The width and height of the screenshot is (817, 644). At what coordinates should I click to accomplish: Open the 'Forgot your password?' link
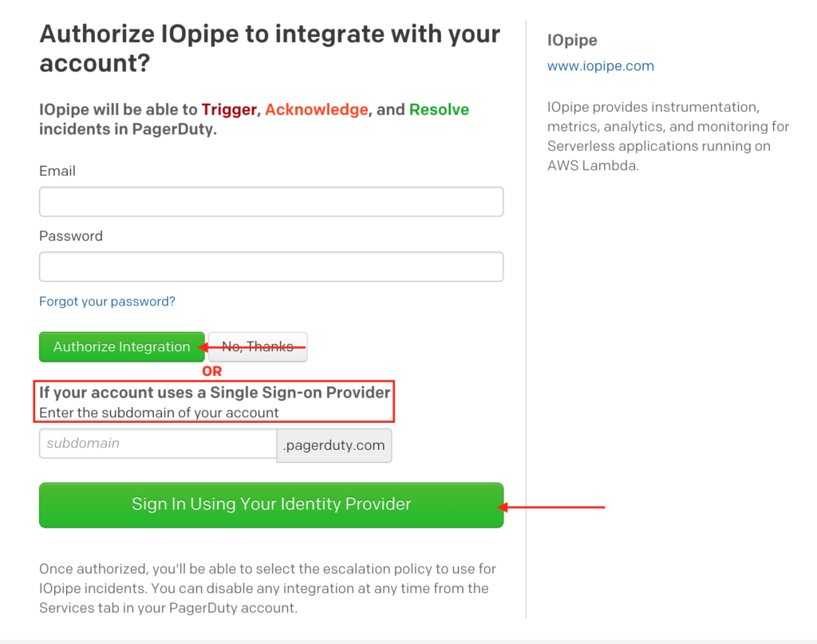107,302
